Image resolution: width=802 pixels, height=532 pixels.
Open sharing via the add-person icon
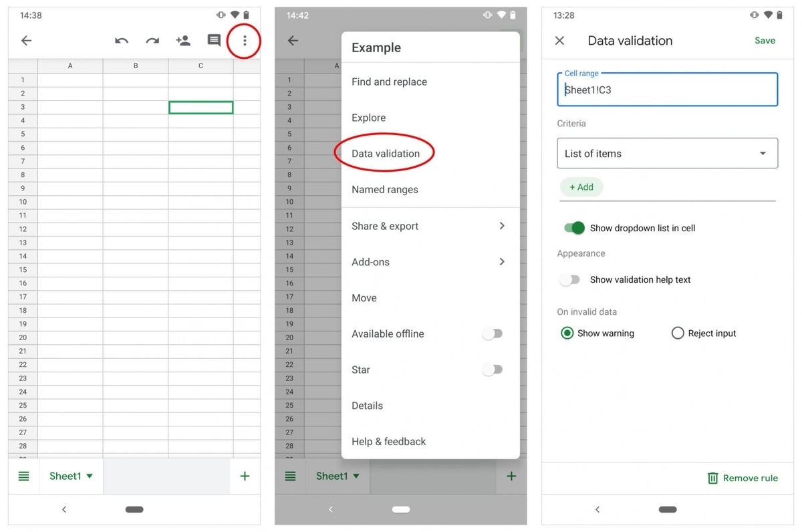point(183,41)
